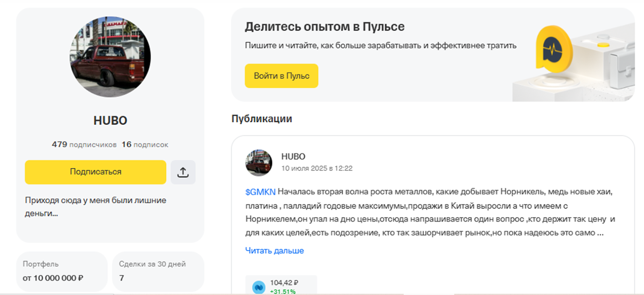The width and height of the screenshot is (644, 295).
Task: Click the Делитесь опытом в Пульсе banner title
Action: pyautogui.click(x=324, y=27)
